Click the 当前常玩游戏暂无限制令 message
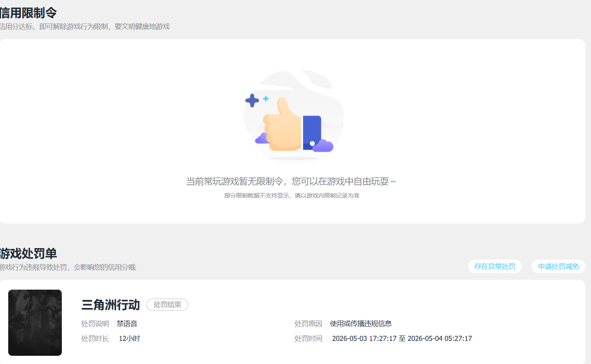The image size is (591, 364). click(291, 181)
